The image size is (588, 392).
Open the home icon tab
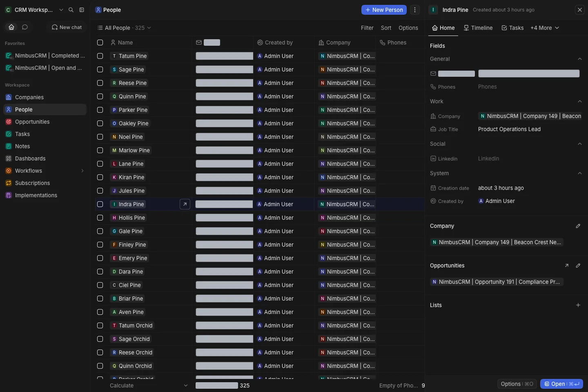11,27
